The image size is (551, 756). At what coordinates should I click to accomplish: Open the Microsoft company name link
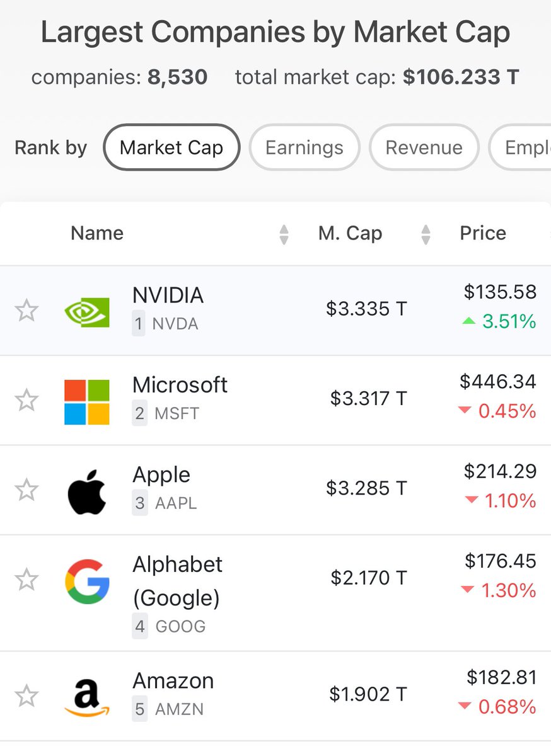click(180, 385)
